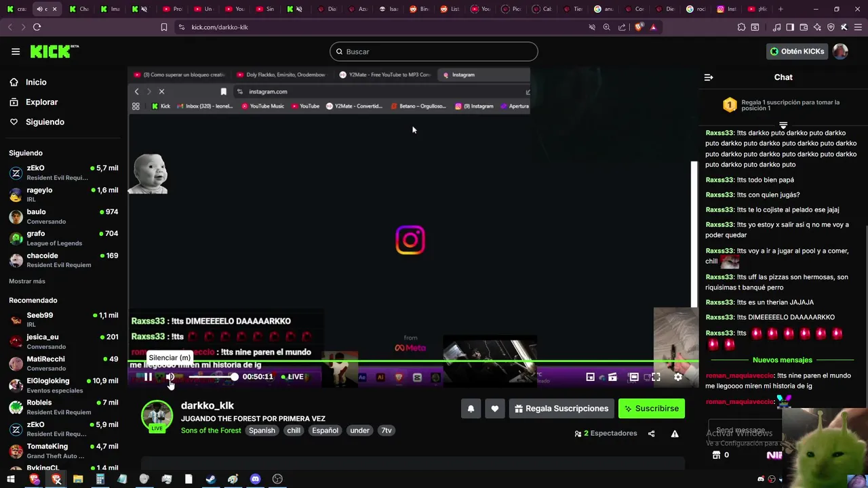Screen dimensions: 868x488
Task: Jump to LIVE in the video player
Action: [292, 377]
